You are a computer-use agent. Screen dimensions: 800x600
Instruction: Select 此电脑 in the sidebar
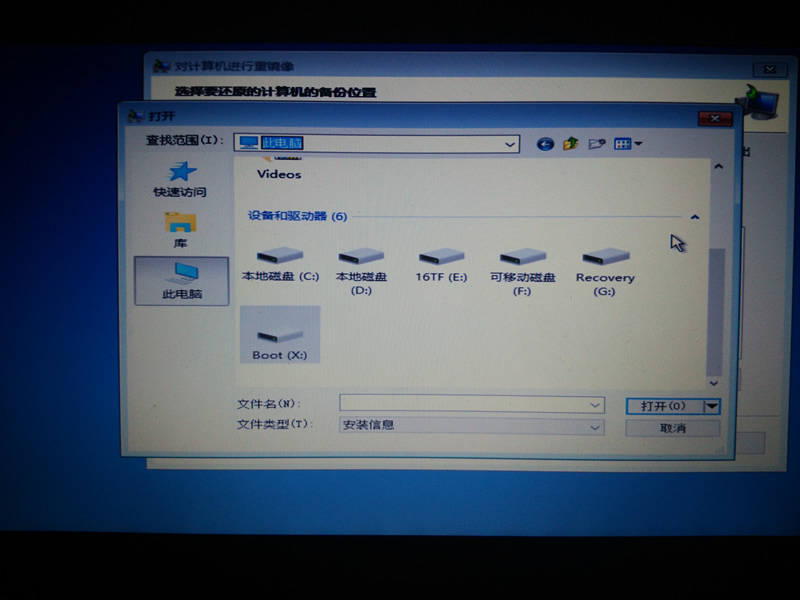tap(181, 280)
